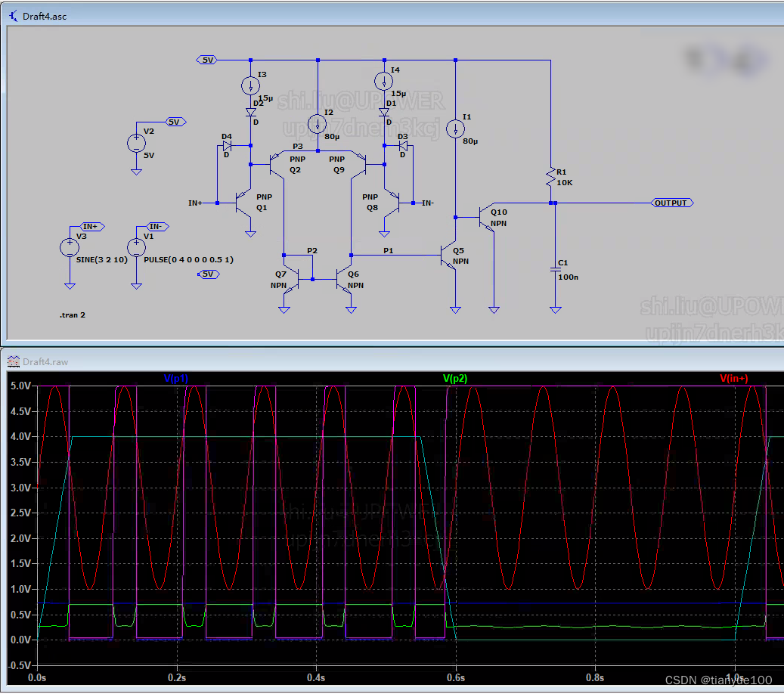The image size is (784, 694).
Task: Switch to the Draft4.raw waveform window
Action: 302,361
